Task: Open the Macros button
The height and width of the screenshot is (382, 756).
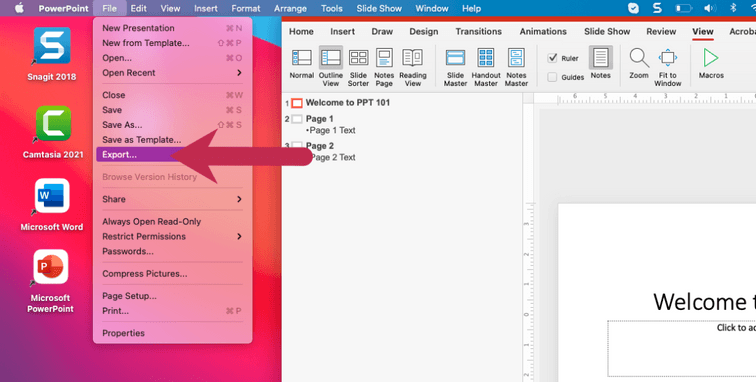Action: click(711, 64)
